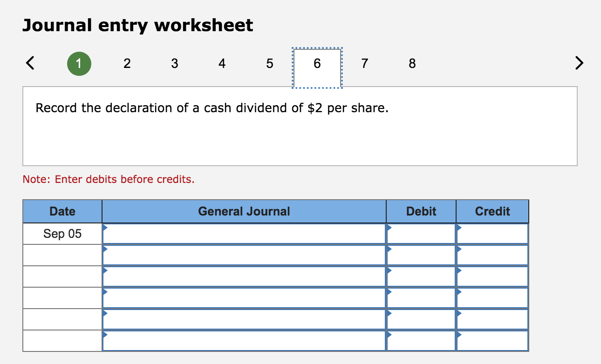Open the debit dropdown marker in the first row
Screen dimensions: 601x364
pos(389,227)
